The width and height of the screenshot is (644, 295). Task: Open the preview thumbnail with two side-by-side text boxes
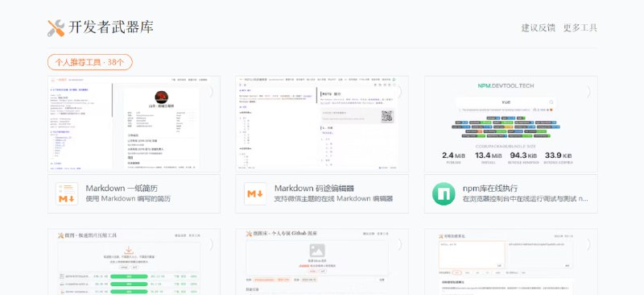(x=511, y=262)
